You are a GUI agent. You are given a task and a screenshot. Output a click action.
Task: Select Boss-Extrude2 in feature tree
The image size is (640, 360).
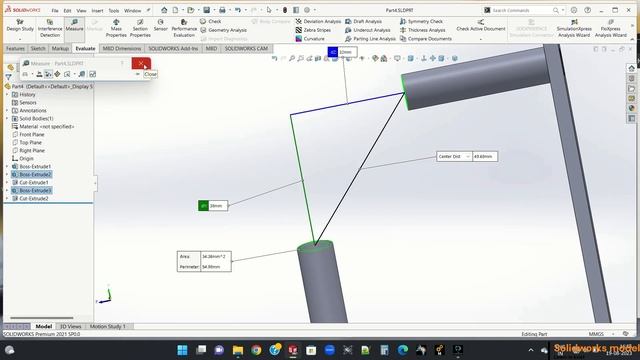coord(31,175)
